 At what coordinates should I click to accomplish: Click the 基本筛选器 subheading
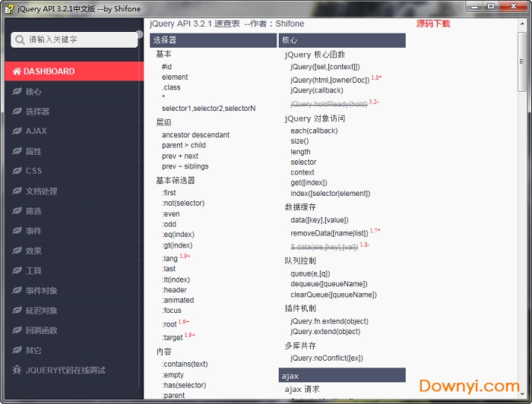(176, 180)
